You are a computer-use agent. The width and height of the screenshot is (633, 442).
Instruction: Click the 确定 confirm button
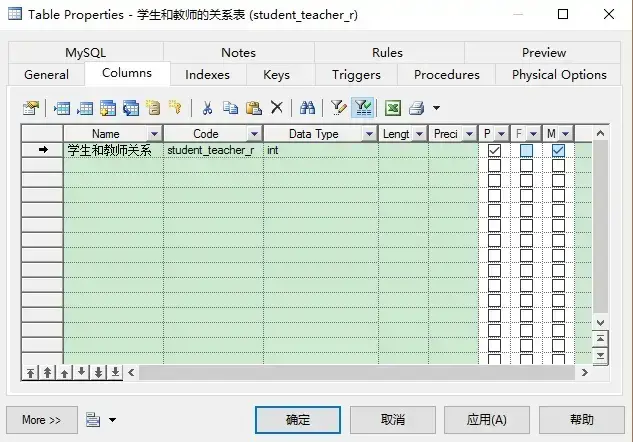tap(298, 420)
